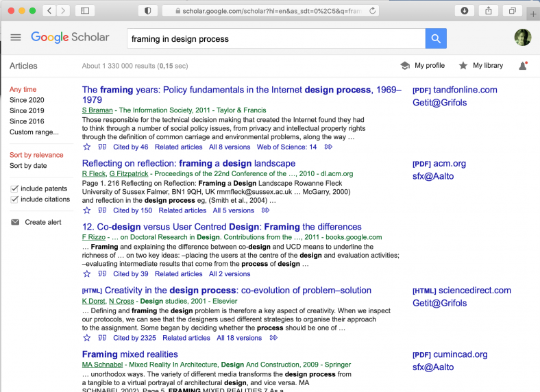Expand more options arrows on first result
The image size is (540, 392).
329,147
